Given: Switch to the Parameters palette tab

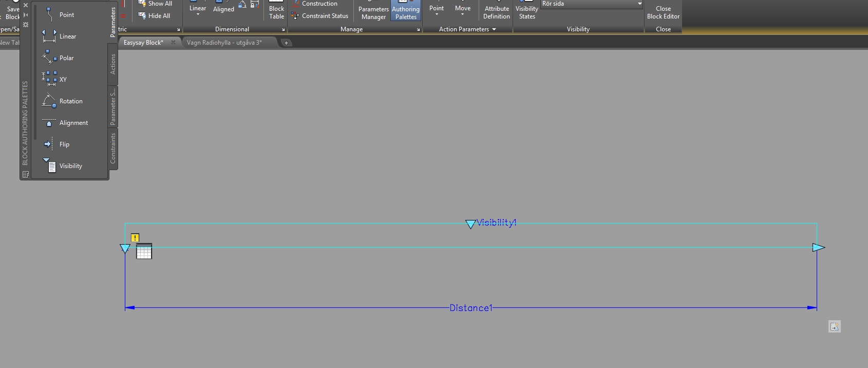Looking at the screenshot, I should 113,22.
